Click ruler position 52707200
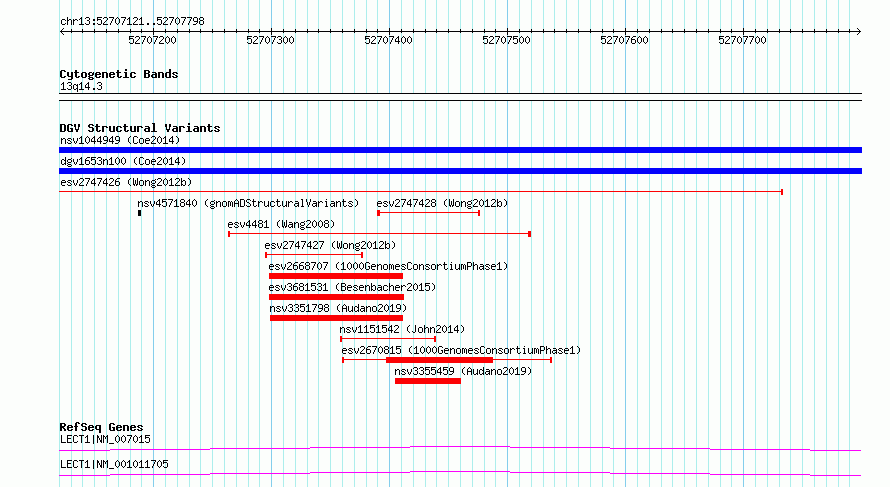The width and height of the screenshot is (890, 487). pos(152,40)
